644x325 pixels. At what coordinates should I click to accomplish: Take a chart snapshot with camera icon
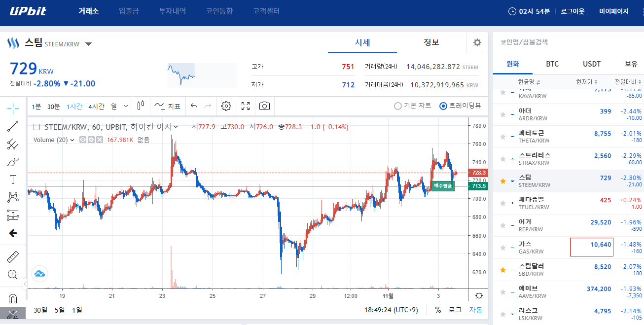click(265, 106)
